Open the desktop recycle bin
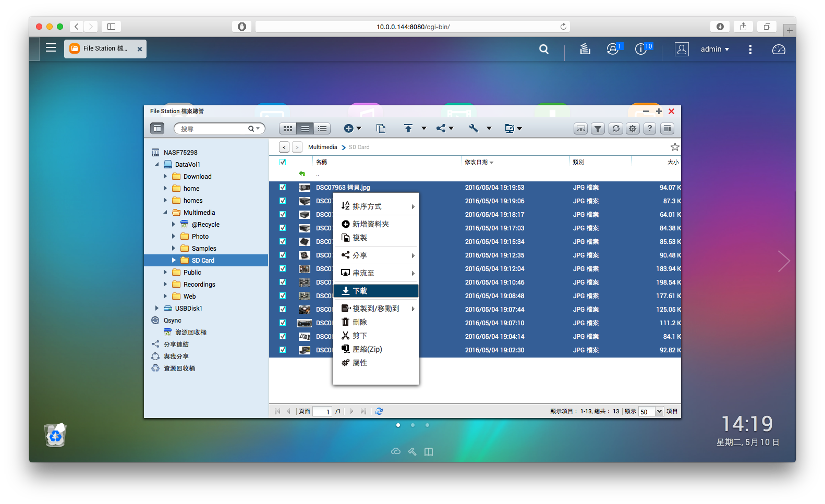Screen dimensions: 825x504 pos(55,435)
